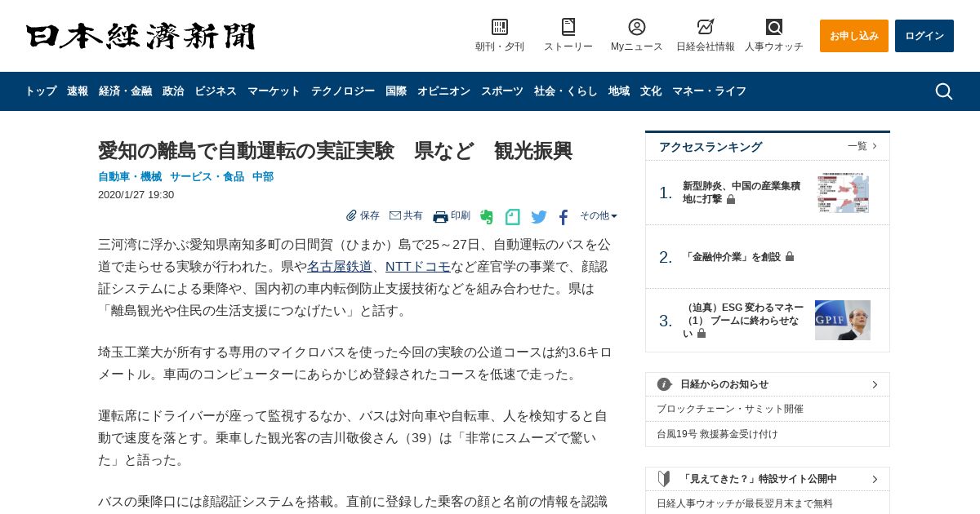Viewport: 980px width, 514px height.
Task: Open the ビジネス navigation item
Action: tap(216, 91)
